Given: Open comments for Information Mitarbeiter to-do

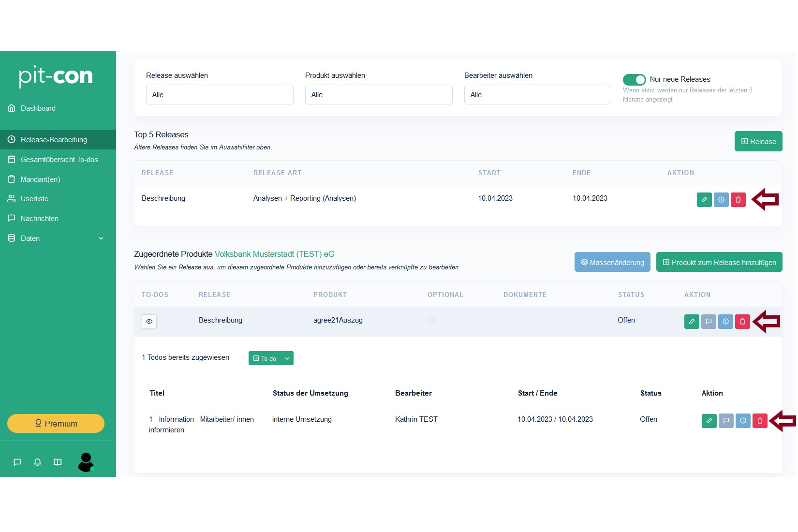Looking at the screenshot, I should click(x=726, y=421).
